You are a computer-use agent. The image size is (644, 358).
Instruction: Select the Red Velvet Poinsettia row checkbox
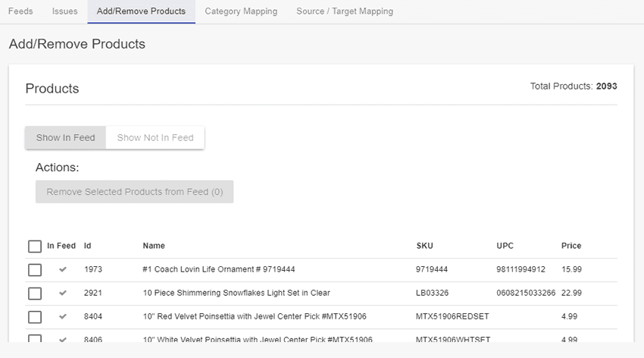point(35,317)
